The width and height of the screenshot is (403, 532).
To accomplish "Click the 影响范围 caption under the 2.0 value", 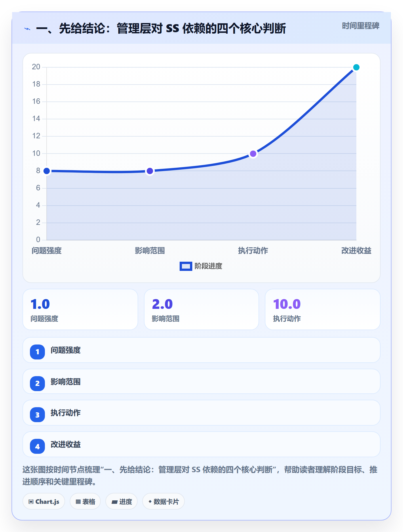I will pos(166,319).
